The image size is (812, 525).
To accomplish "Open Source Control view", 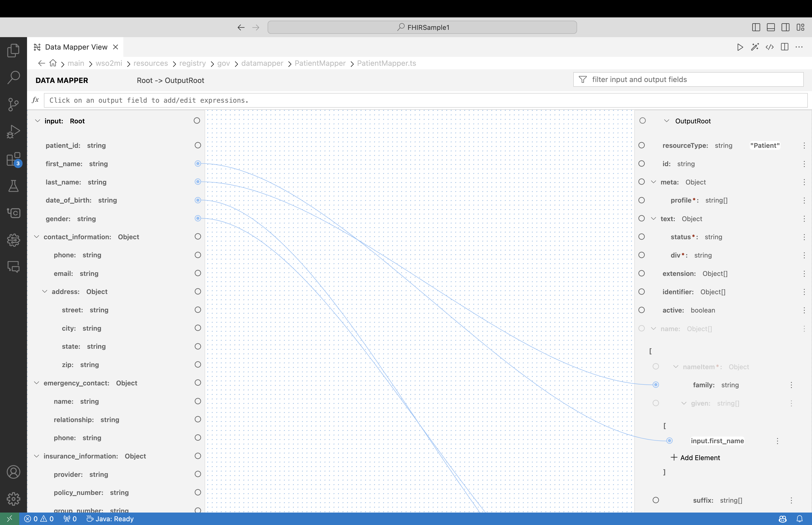I will [13, 104].
